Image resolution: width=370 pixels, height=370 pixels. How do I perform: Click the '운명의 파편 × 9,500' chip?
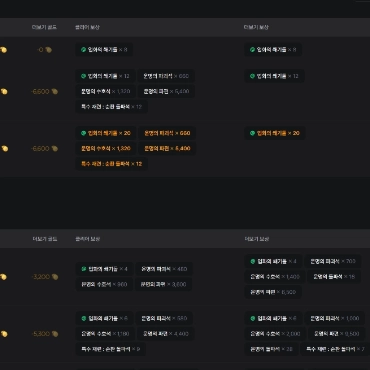pos(336,334)
